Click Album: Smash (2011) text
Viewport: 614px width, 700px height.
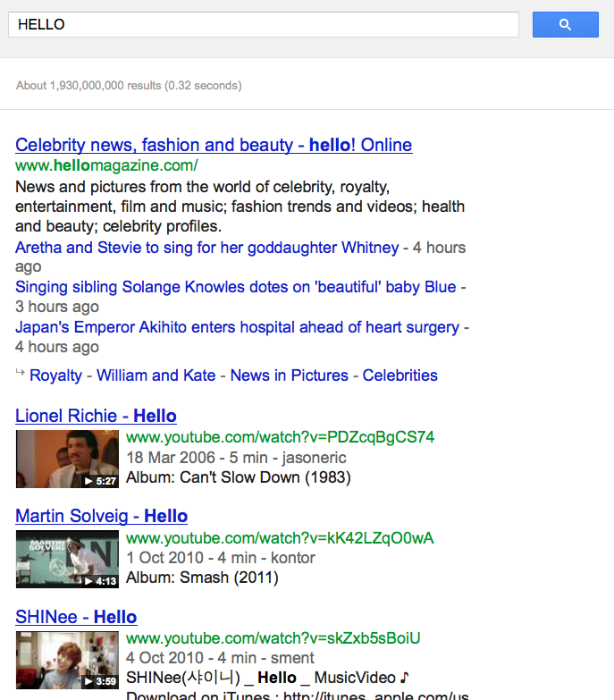202,578
